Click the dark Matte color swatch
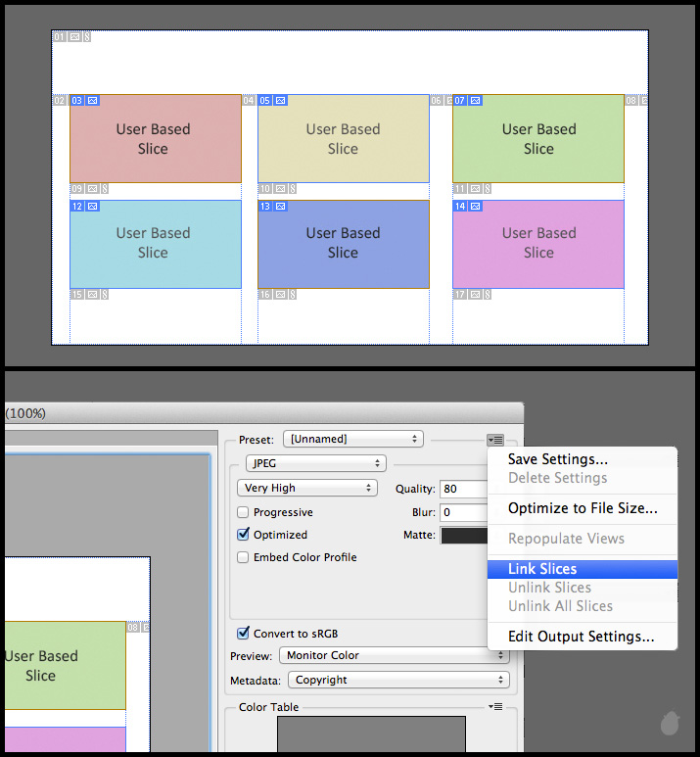The width and height of the screenshot is (700, 757). tap(464, 535)
